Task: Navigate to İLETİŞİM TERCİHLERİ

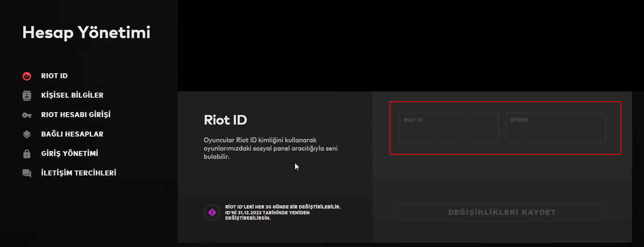Action: tap(79, 173)
